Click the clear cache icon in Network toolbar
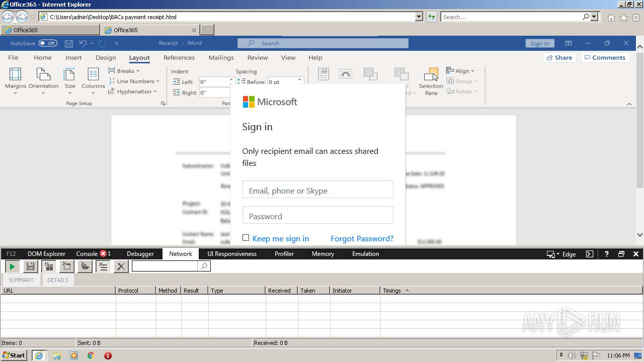 67,266
